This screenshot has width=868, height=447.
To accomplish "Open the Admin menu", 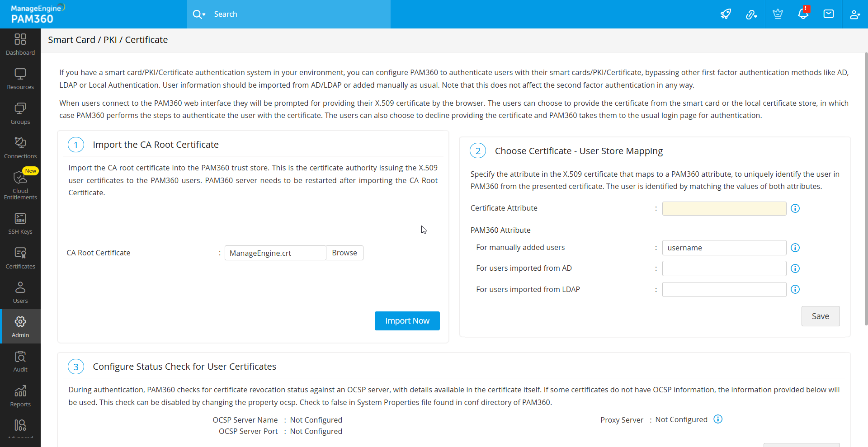I will [x=20, y=326].
